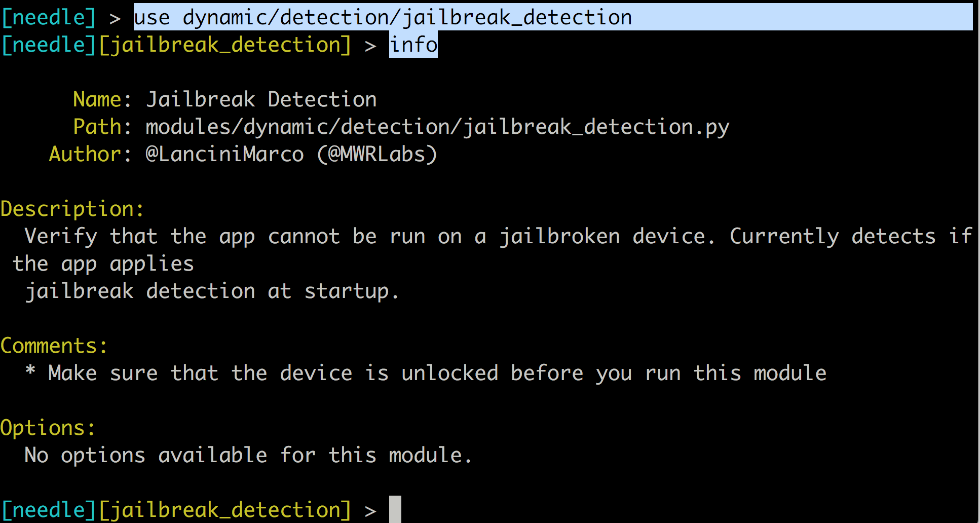Click the highlighted 'info' command text
Image resolution: width=980 pixels, height=523 pixels.
pos(413,45)
